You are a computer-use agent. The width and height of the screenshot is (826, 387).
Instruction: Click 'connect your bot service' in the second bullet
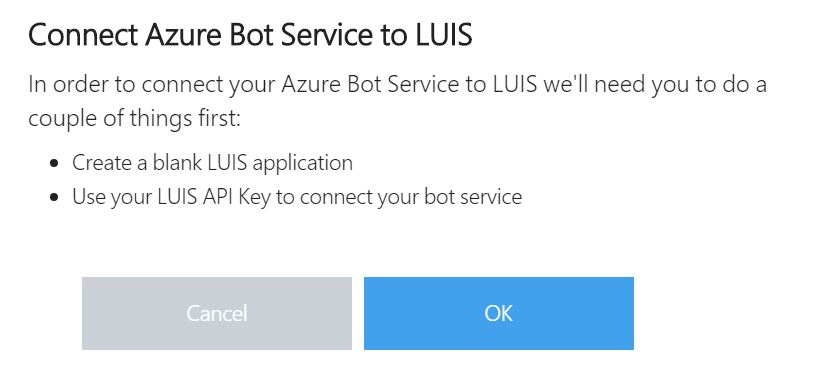coord(411,197)
